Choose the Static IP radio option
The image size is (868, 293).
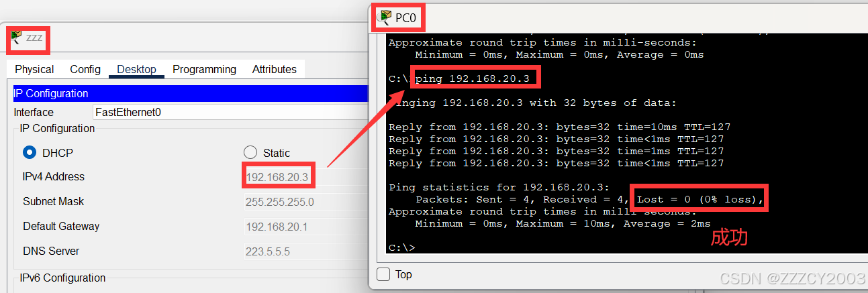tap(250, 152)
